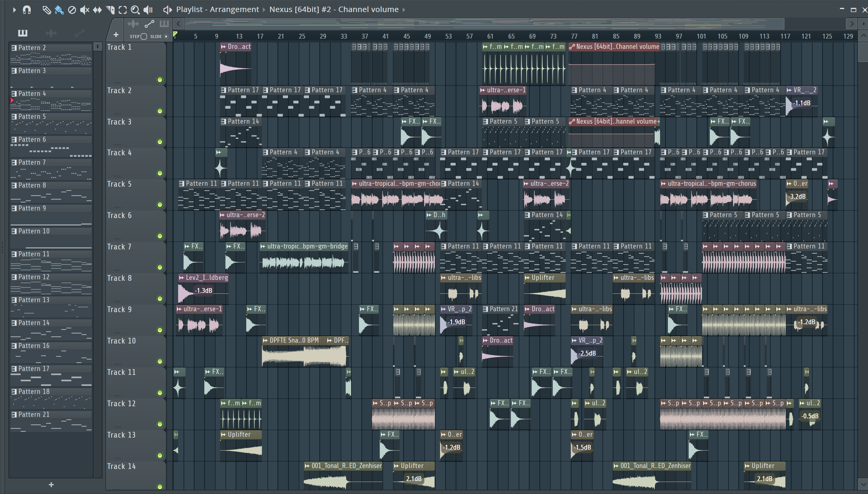Focus automation clips in playlist header
Image resolution: width=868 pixels, height=494 pixels.
pyautogui.click(x=149, y=24)
